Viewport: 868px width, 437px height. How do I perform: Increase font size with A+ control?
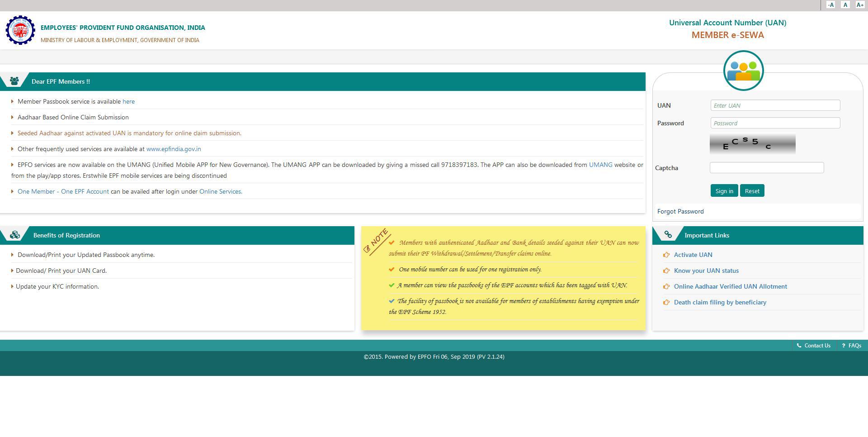click(859, 5)
